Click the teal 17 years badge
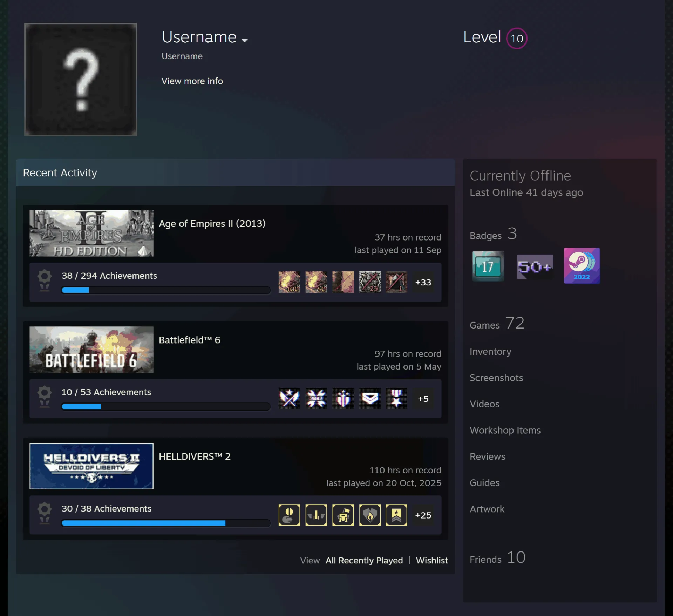673x616 pixels. click(x=488, y=266)
